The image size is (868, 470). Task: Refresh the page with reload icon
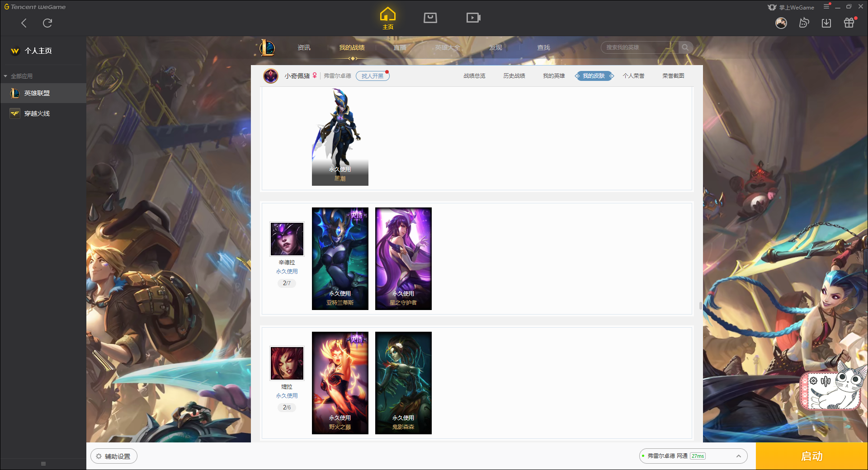[47, 23]
